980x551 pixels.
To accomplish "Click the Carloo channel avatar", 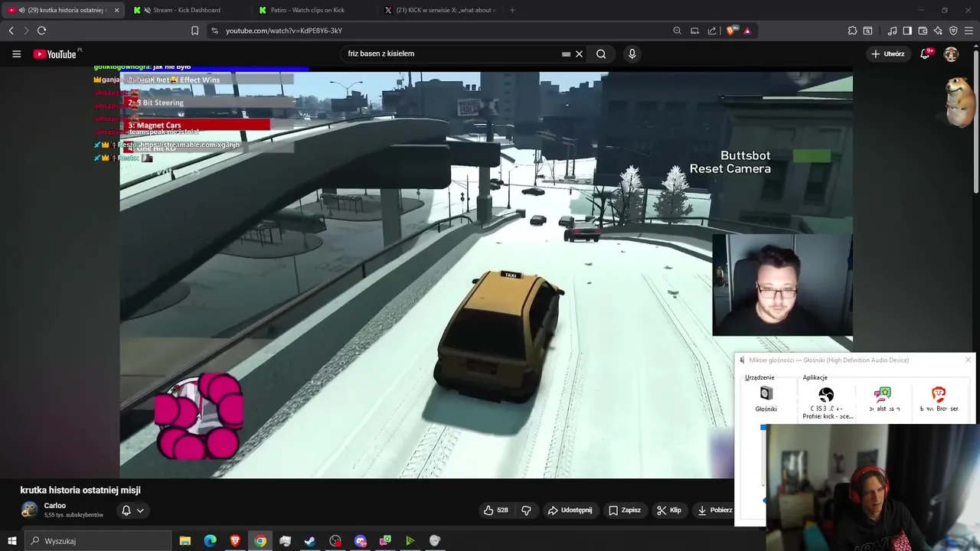I will [29, 510].
